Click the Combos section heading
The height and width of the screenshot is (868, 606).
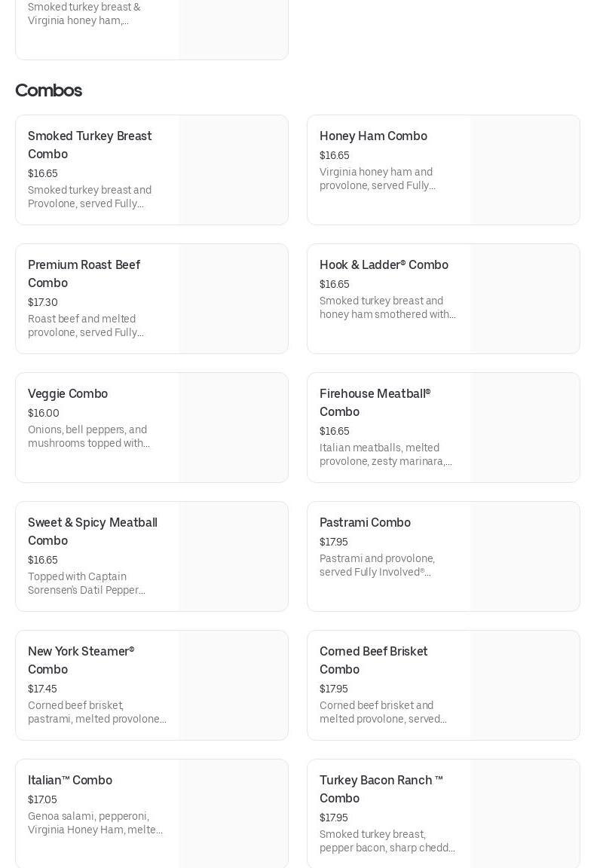pos(48,90)
